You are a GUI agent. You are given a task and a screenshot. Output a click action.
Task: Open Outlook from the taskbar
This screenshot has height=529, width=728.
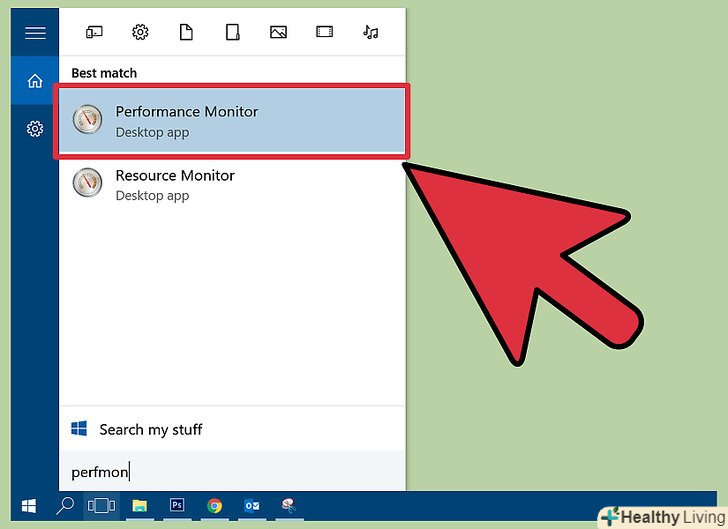point(252,505)
